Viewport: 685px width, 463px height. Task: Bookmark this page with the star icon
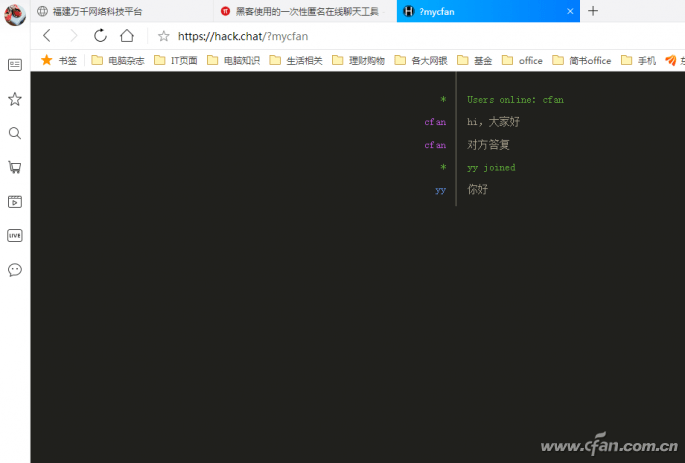[x=164, y=36]
